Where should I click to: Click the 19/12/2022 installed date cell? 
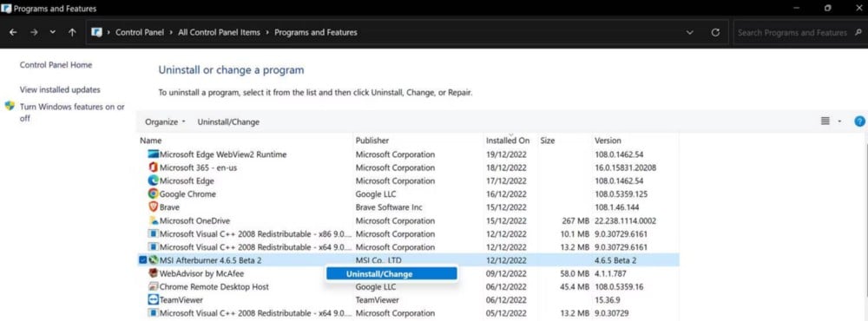point(507,154)
